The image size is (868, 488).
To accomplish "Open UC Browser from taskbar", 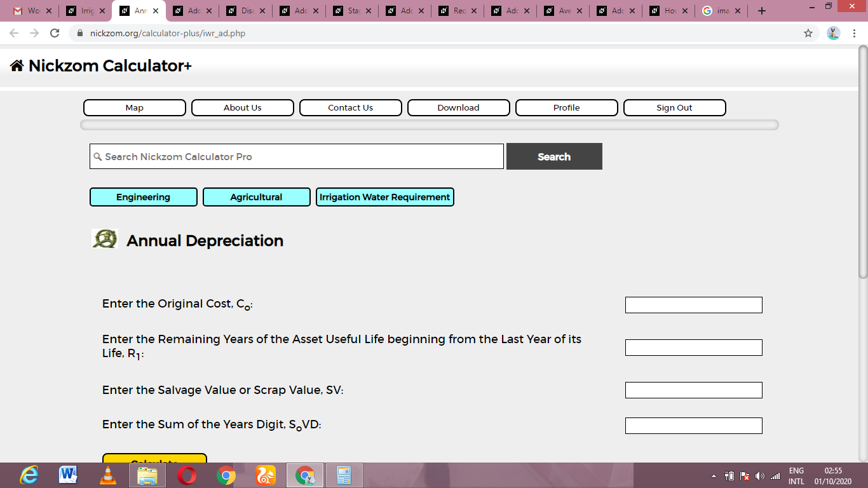I will tap(266, 475).
